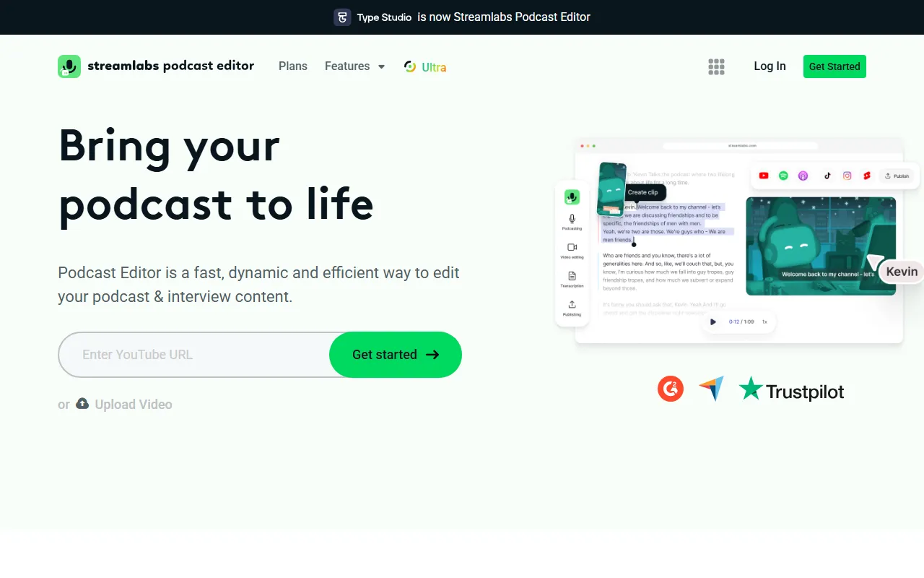Image resolution: width=924 pixels, height=578 pixels.
Task: Click the YouTube icon in preview image
Action: 764,176
